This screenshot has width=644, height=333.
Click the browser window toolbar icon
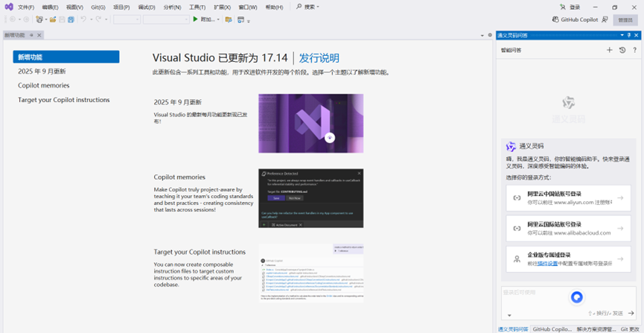240,19
